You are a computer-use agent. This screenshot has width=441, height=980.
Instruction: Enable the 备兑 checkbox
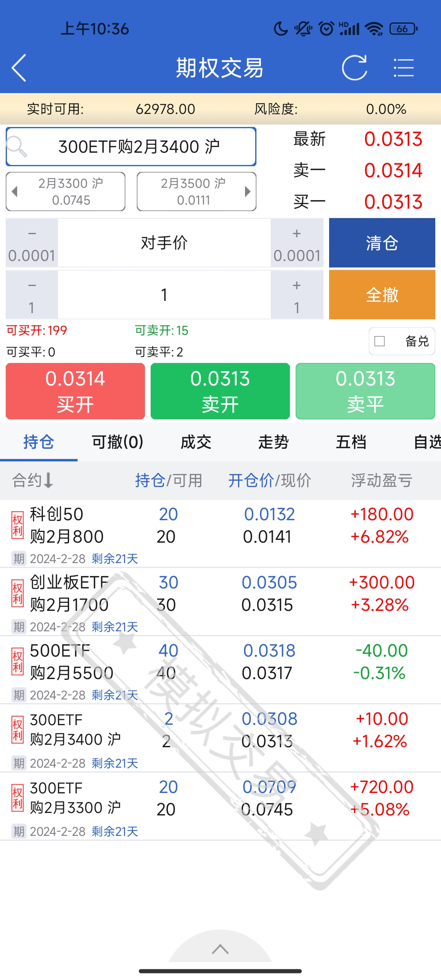pyautogui.click(x=380, y=341)
